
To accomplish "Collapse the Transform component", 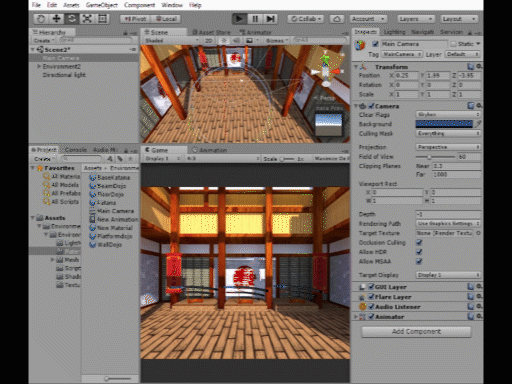I will coord(356,67).
